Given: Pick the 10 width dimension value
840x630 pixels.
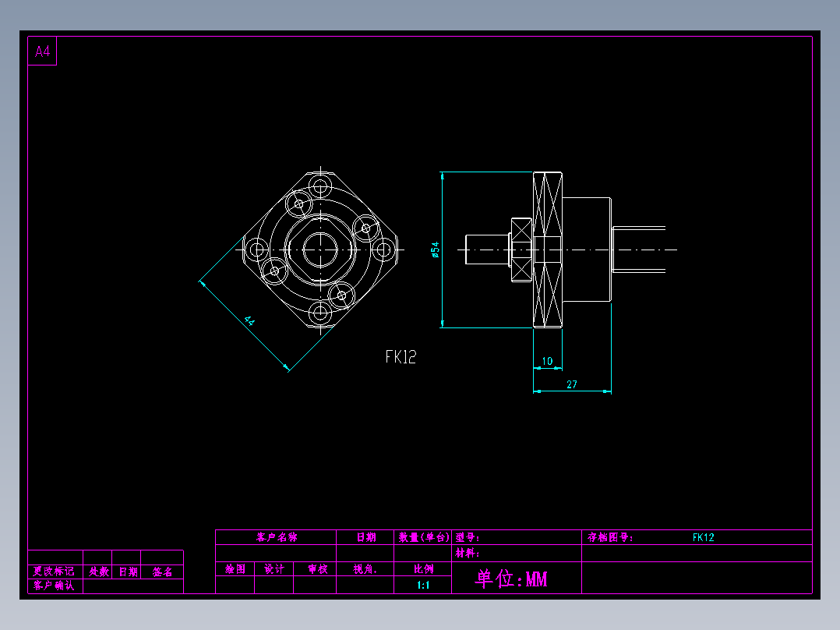Looking at the screenshot, I should [x=547, y=361].
